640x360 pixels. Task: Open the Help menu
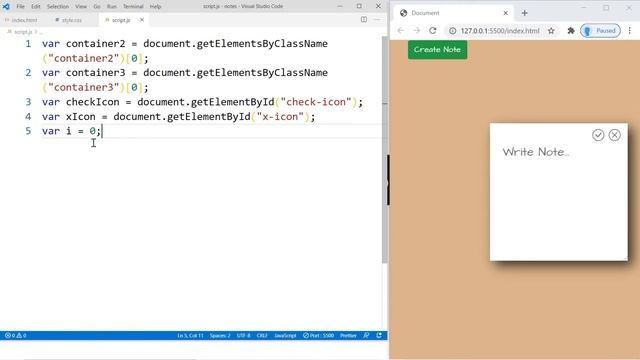pyautogui.click(x=156, y=7)
